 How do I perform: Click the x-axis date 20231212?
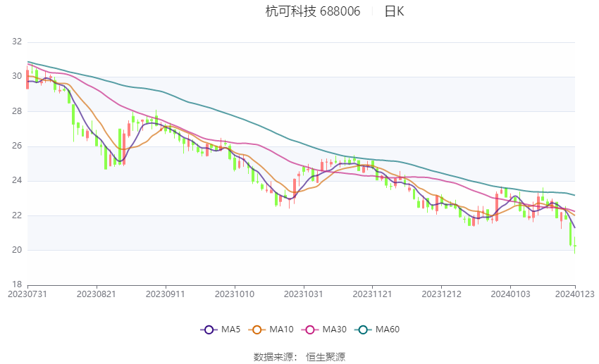pos(441,294)
